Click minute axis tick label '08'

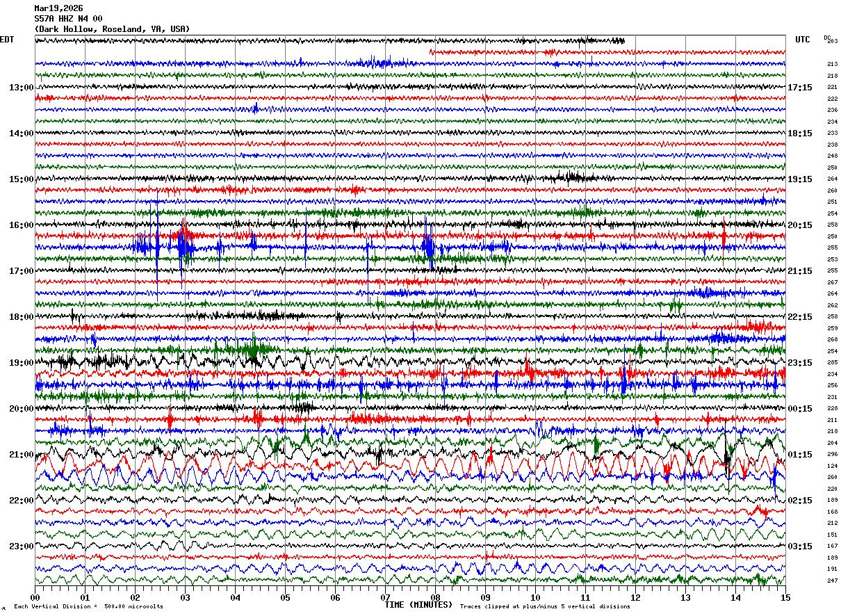click(x=435, y=597)
